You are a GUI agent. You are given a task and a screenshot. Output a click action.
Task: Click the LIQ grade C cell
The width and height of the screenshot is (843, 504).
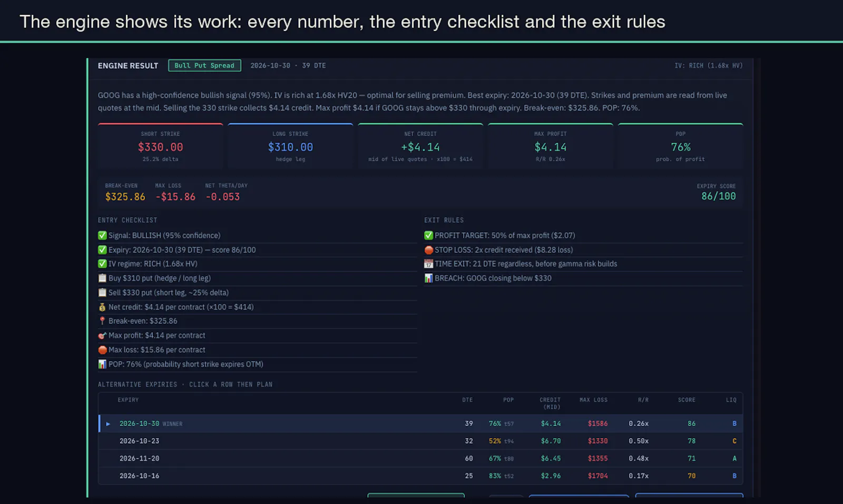(734, 441)
